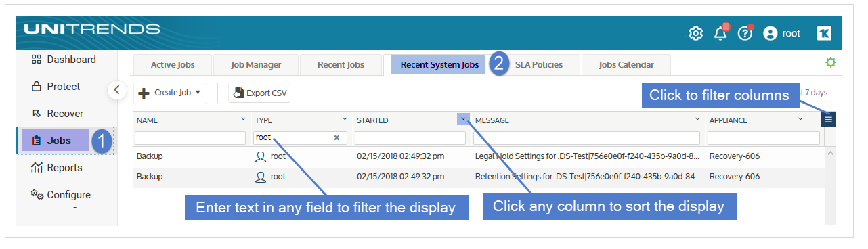Open the TYPE column dropdown arrow

point(345,119)
